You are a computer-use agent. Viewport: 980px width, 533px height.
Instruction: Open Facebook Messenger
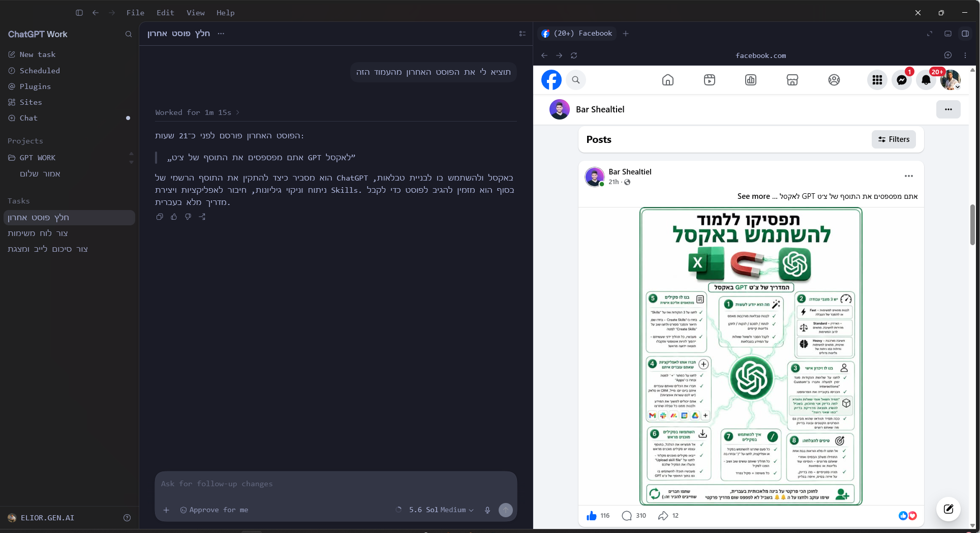coord(902,80)
